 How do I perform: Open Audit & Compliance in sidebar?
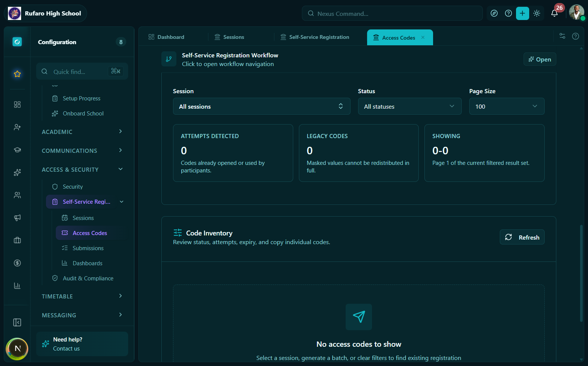[88, 278]
